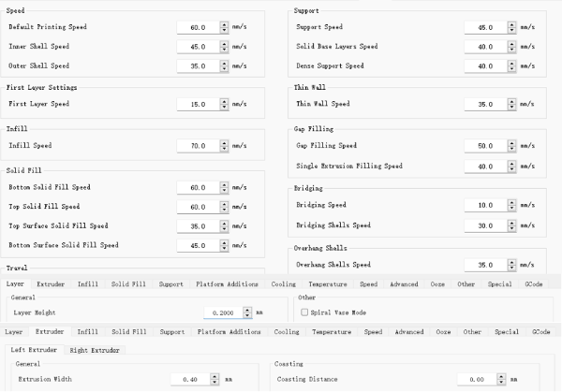Increase Dense Support Speed with up arrow

click(x=510, y=64)
